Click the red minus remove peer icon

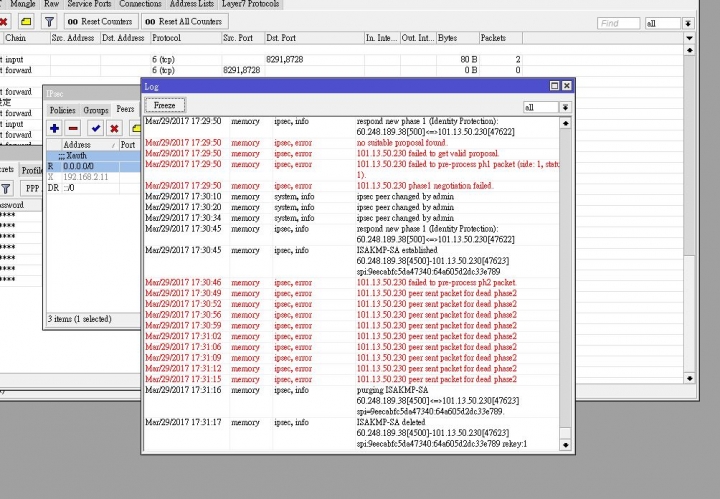[x=73, y=128]
